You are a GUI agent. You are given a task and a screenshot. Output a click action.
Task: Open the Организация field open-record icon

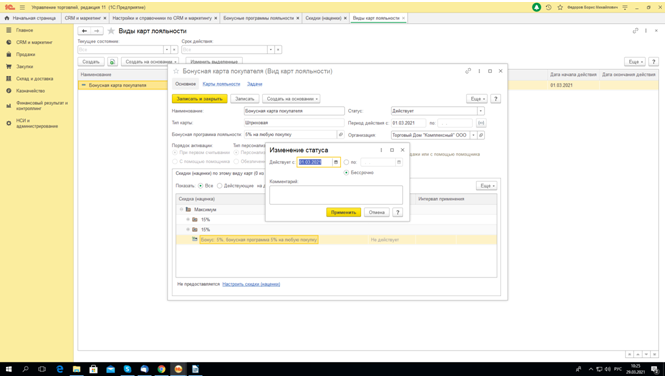[x=481, y=135]
